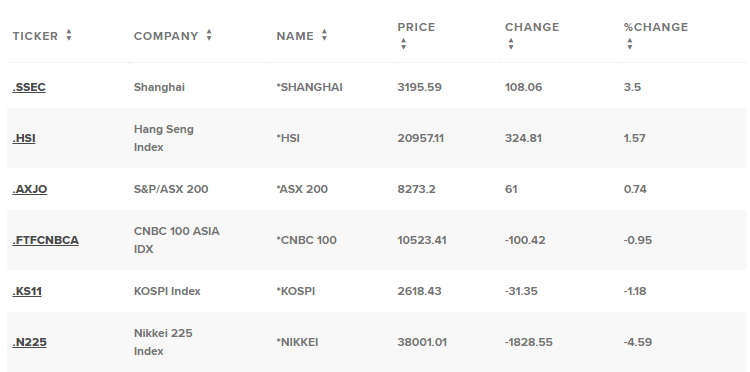The height and width of the screenshot is (372, 750).
Task: Click the sort arrows under CHANGE
Action: tap(511, 44)
